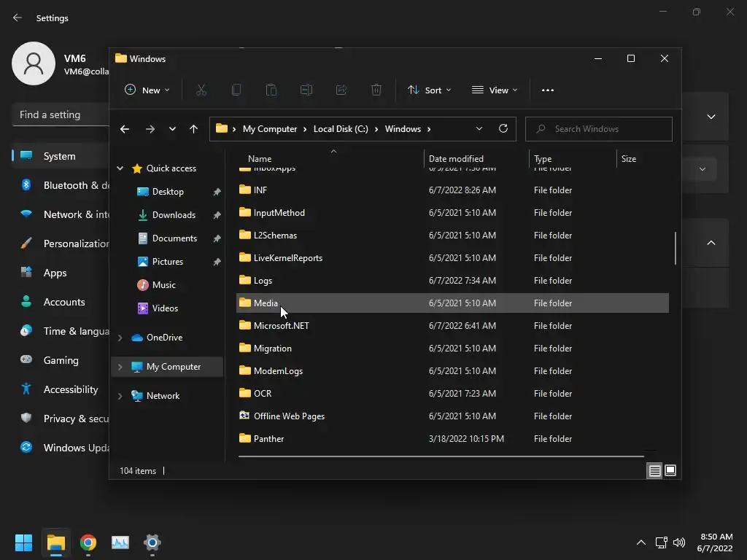747x560 pixels.
Task: Open File Explorer taskbar icon
Action: tap(55, 542)
